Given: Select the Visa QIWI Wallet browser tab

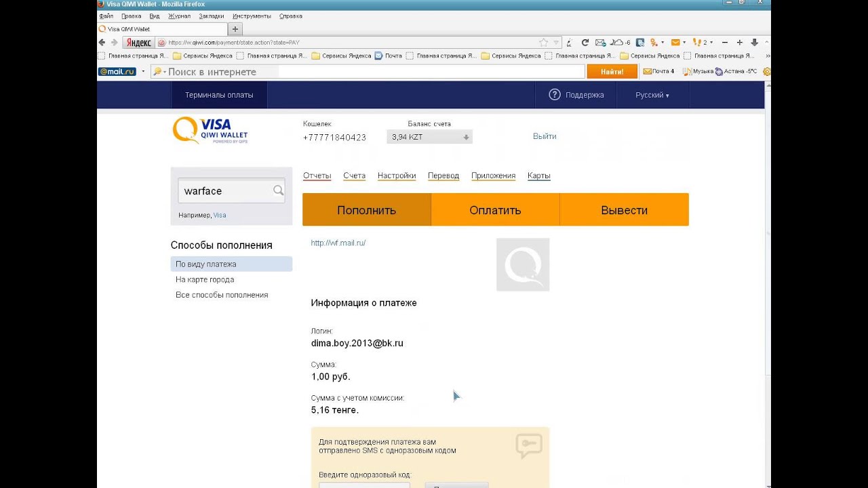Looking at the screenshot, I should click(x=161, y=29).
